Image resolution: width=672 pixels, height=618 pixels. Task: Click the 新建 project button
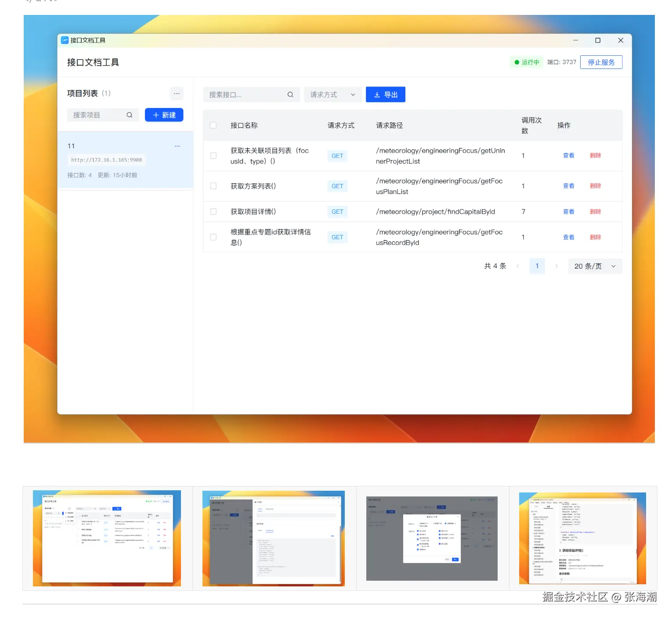164,115
